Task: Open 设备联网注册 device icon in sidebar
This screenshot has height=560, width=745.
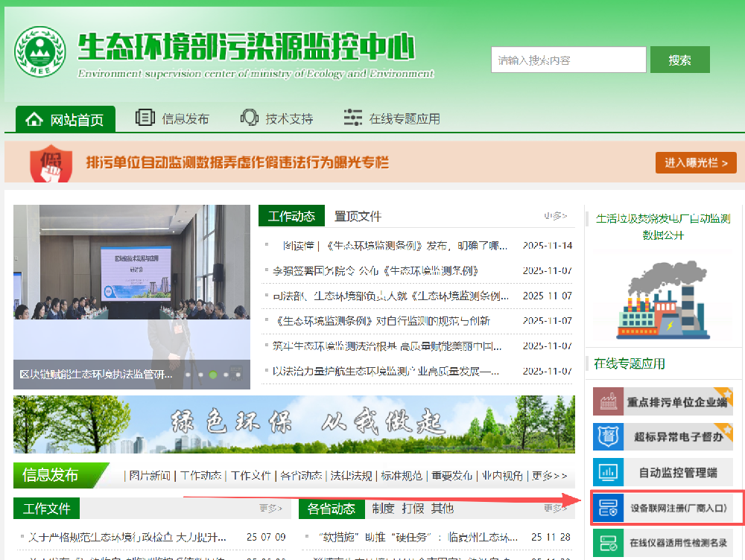Action: tap(608, 507)
